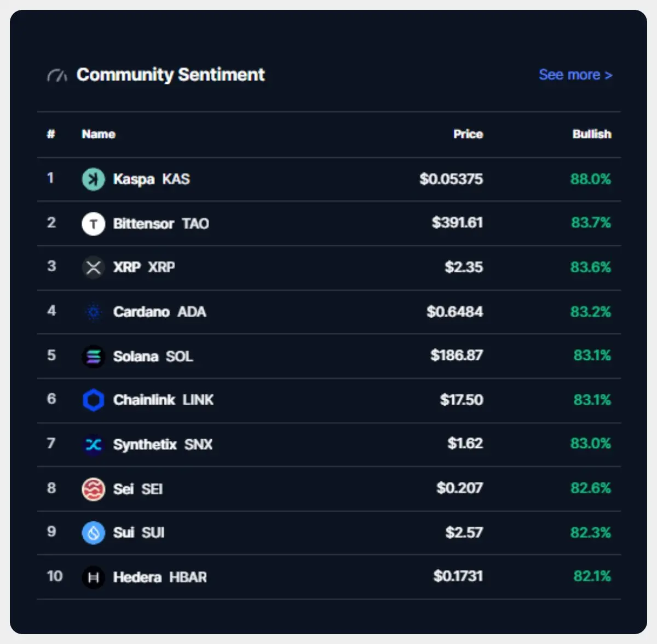Click the Chainlink hexagon logo icon
657x644 pixels.
point(93,400)
